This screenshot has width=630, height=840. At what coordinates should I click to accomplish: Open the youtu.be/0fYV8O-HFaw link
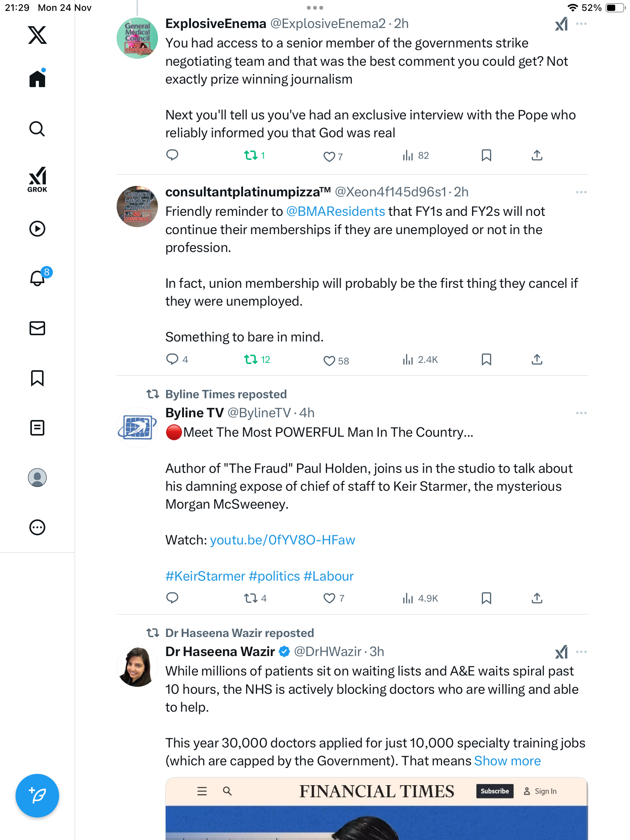tap(282, 540)
